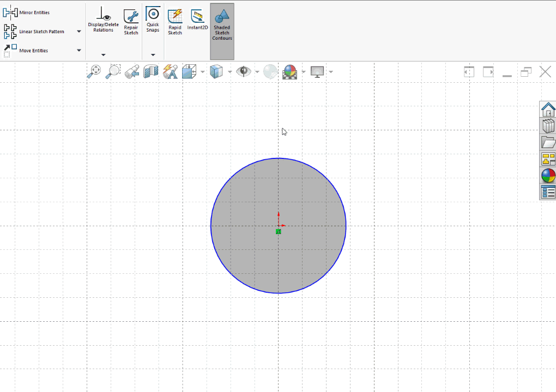Open Repair Sketch tool
The height and width of the screenshot is (392, 556).
131,22
